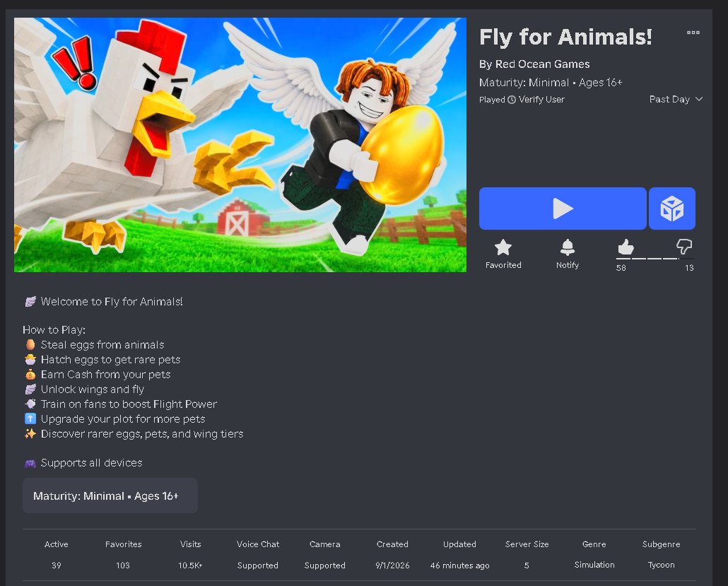Expand the Past Day dropdown

pyautogui.click(x=676, y=100)
